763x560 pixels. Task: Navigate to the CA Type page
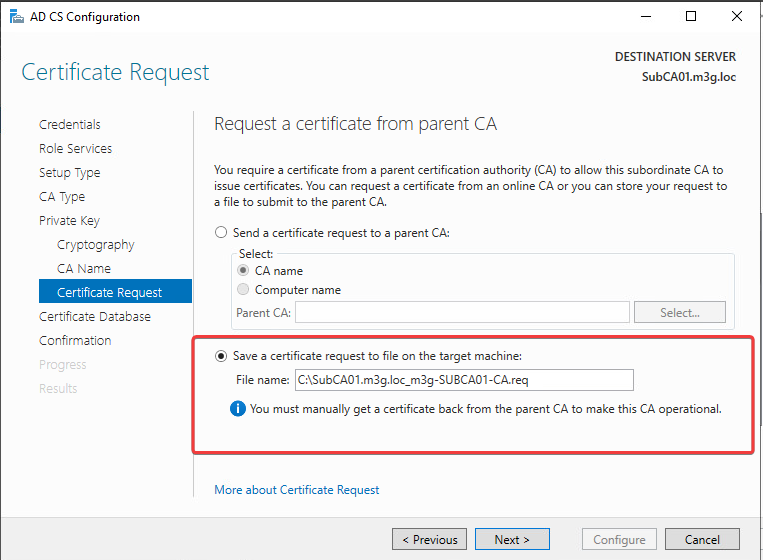(x=62, y=197)
